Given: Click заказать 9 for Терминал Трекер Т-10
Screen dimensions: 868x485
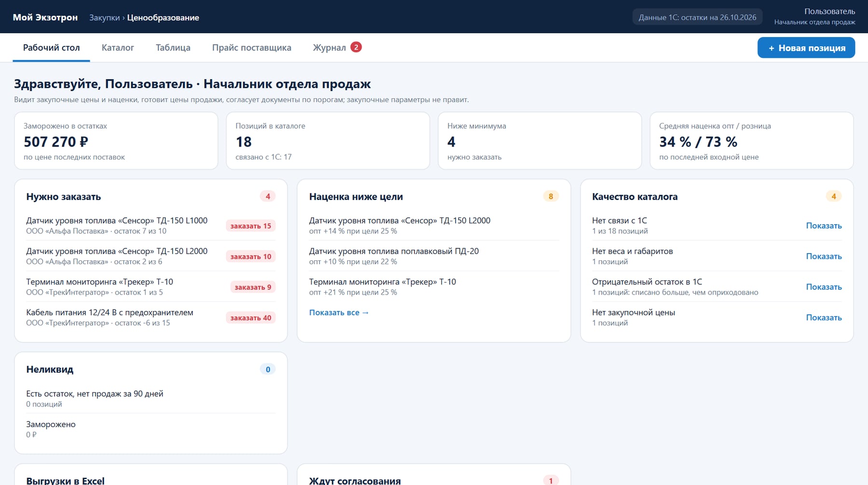Looking at the screenshot, I should pos(253,287).
